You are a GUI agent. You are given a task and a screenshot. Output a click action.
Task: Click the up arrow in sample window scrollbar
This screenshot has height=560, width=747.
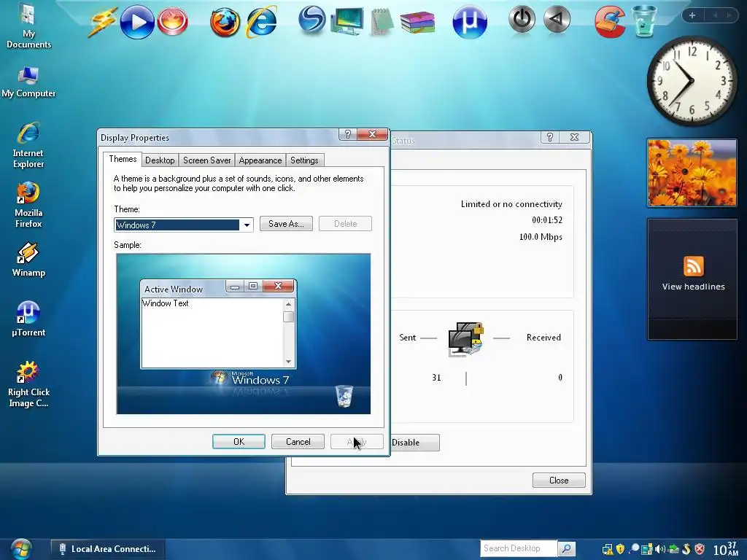click(x=288, y=304)
